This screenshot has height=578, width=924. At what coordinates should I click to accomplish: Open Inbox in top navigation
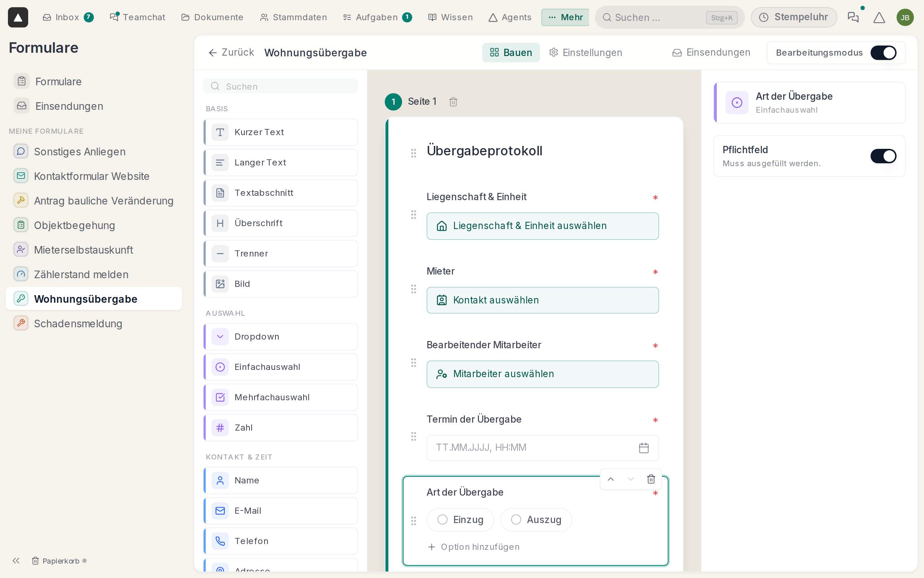pyautogui.click(x=68, y=17)
